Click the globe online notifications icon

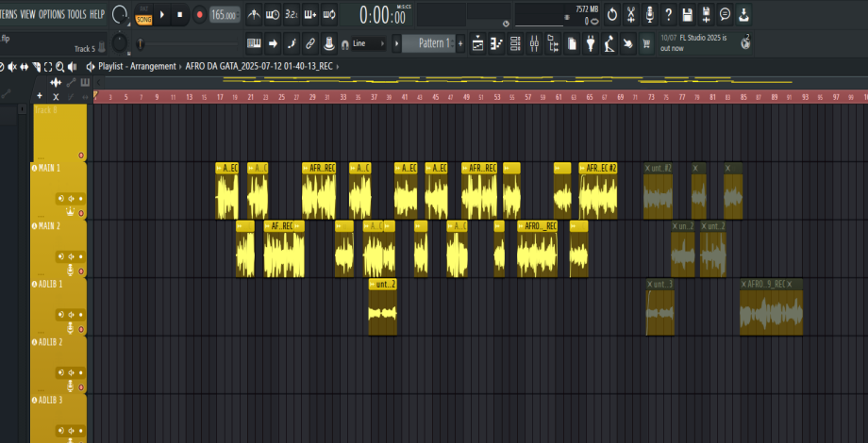coord(745,43)
